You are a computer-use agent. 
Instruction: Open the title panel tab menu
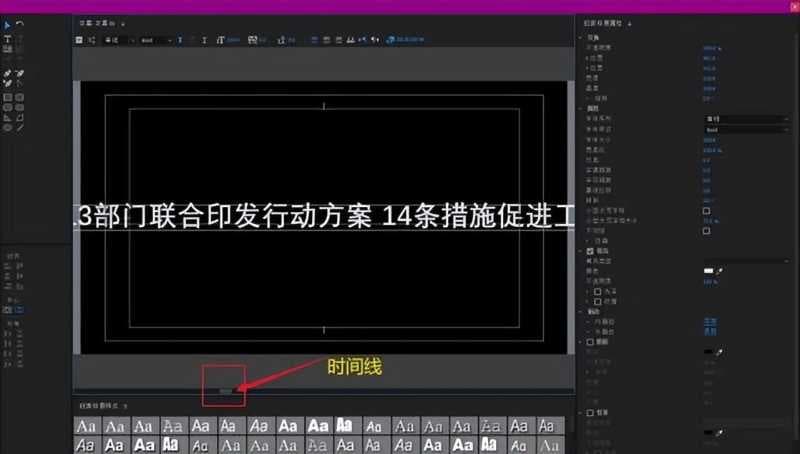pos(123,23)
